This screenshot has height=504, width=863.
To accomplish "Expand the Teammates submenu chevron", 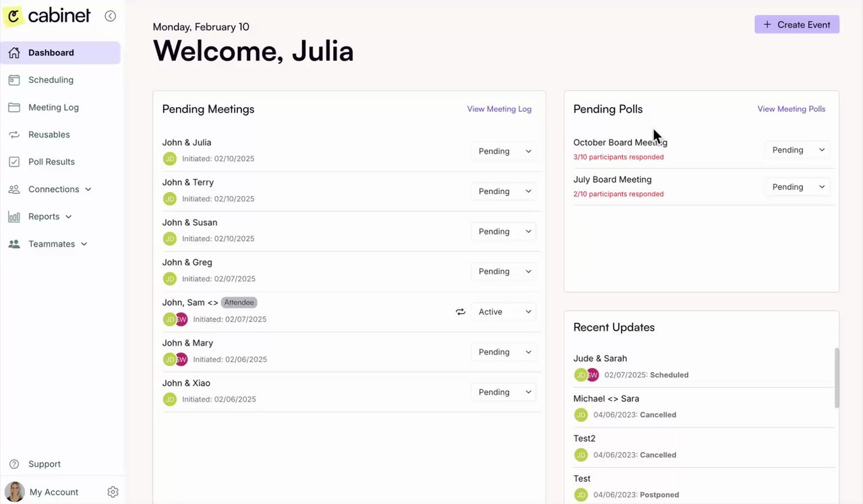I will (x=84, y=244).
